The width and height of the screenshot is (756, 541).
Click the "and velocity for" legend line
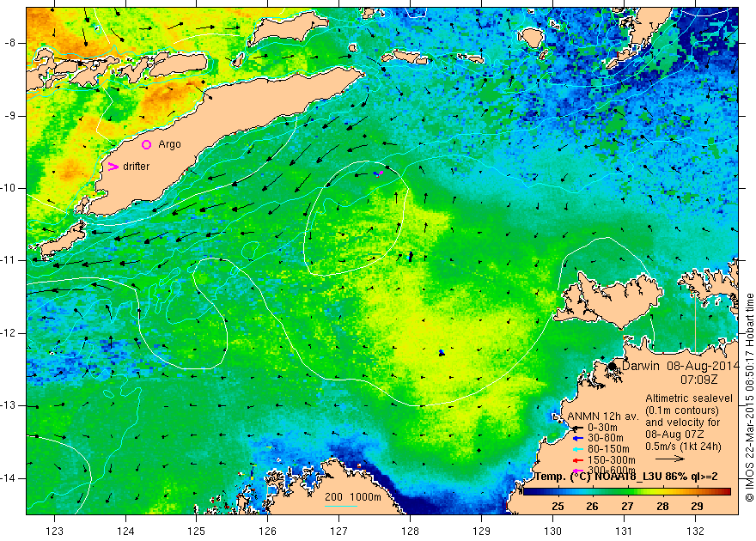pyautogui.click(x=683, y=422)
